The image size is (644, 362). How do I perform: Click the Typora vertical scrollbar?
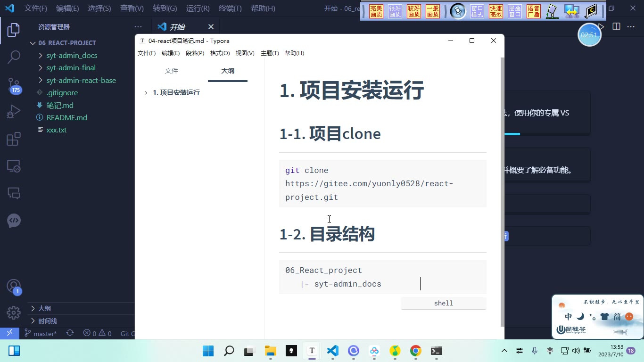[x=503, y=192]
